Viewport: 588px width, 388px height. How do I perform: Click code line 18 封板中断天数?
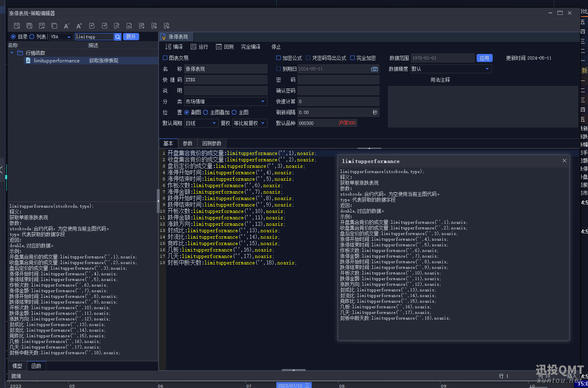pyautogui.click(x=232, y=263)
